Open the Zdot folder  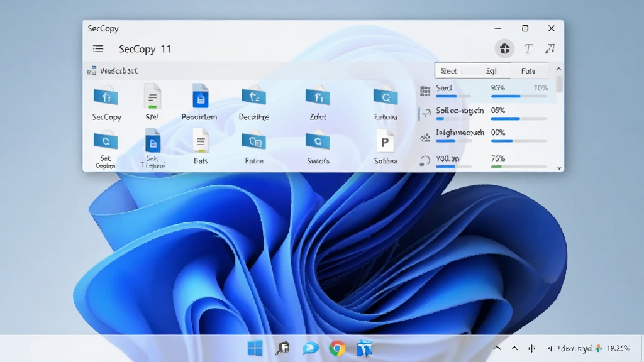[318, 96]
